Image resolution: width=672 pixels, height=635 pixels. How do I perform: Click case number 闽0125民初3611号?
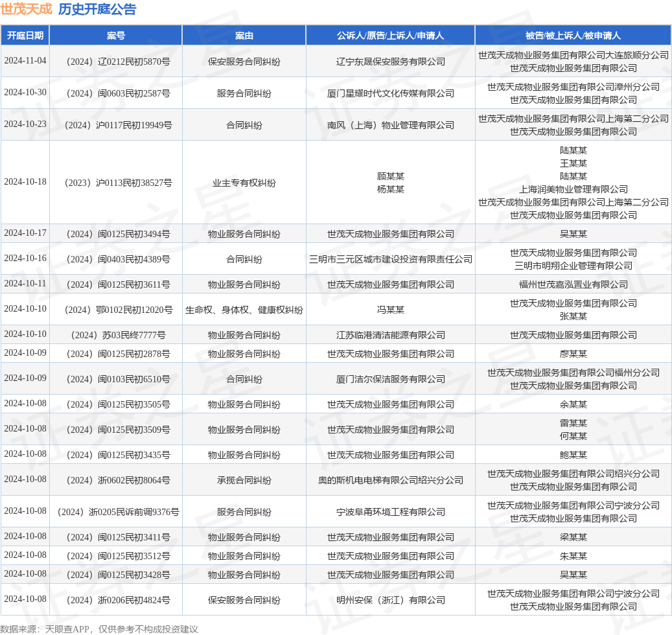pyautogui.click(x=119, y=284)
